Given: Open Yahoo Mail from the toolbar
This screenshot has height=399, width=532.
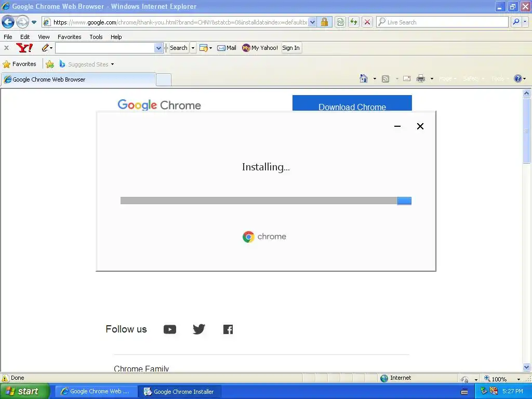Looking at the screenshot, I should pyautogui.click(x=227, y=48).
